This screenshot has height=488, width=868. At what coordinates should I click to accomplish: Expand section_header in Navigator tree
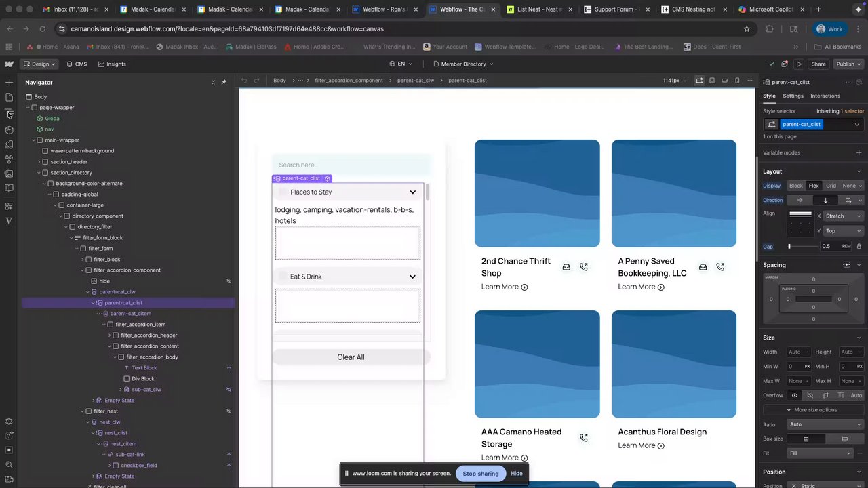(x=39, y=162)
